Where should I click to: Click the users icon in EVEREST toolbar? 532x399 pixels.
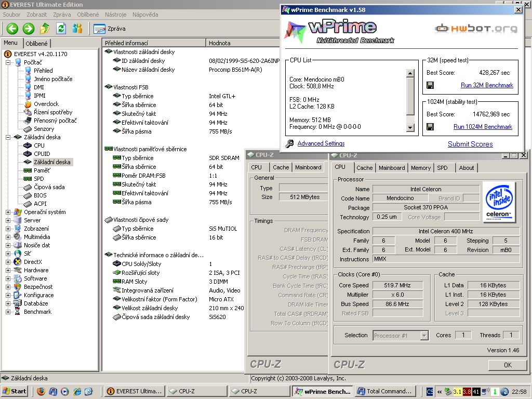(x=77, y=29)
